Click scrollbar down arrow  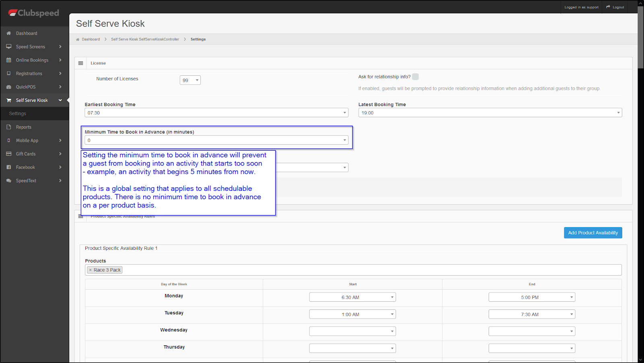[640, 359]
